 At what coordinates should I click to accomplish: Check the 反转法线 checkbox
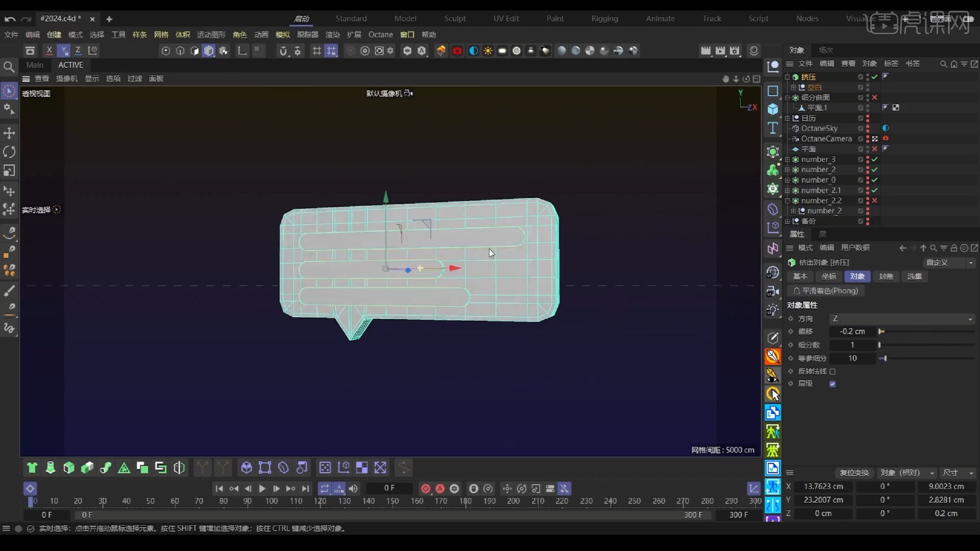[832, 371]
